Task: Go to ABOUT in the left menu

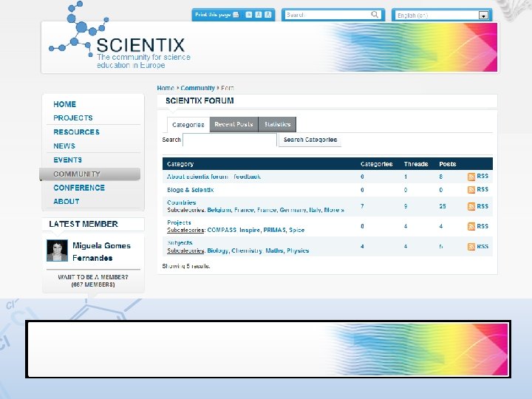Action: (66, 202)
